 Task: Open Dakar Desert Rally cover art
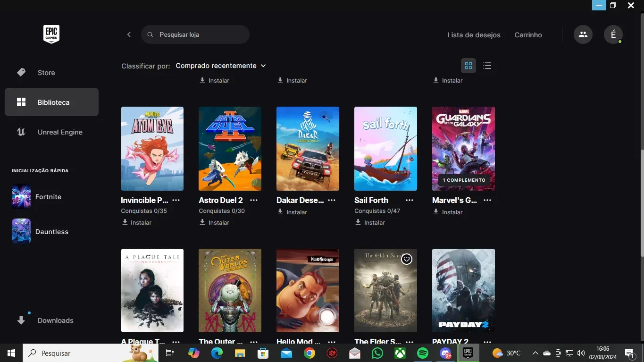308,149
